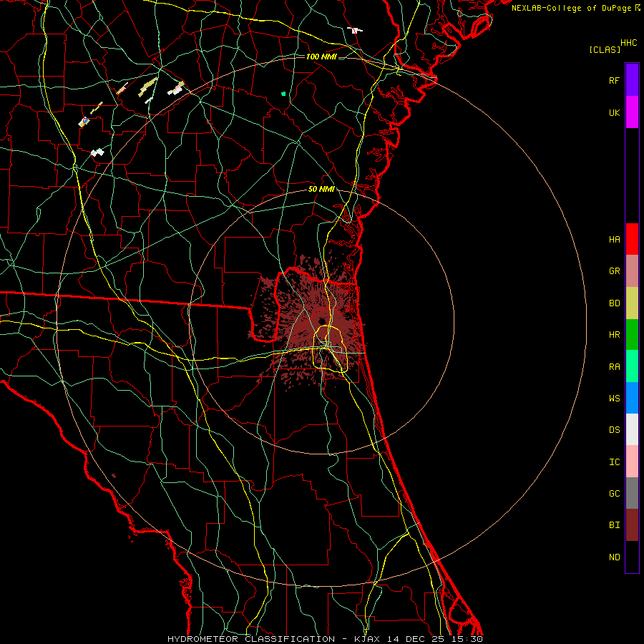The width and height of the screenshot is (644, 644).
Task: Click the 'NEXLAB-College of DuPage' credit text
Action: pos(572,8)
